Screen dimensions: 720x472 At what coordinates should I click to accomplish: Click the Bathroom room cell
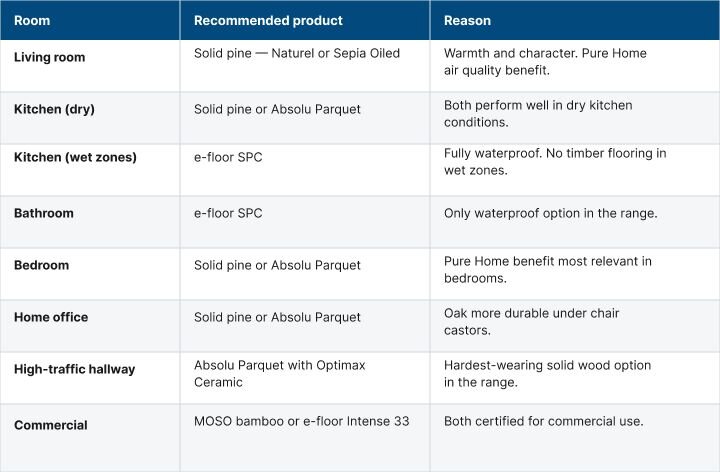point(44,213)
